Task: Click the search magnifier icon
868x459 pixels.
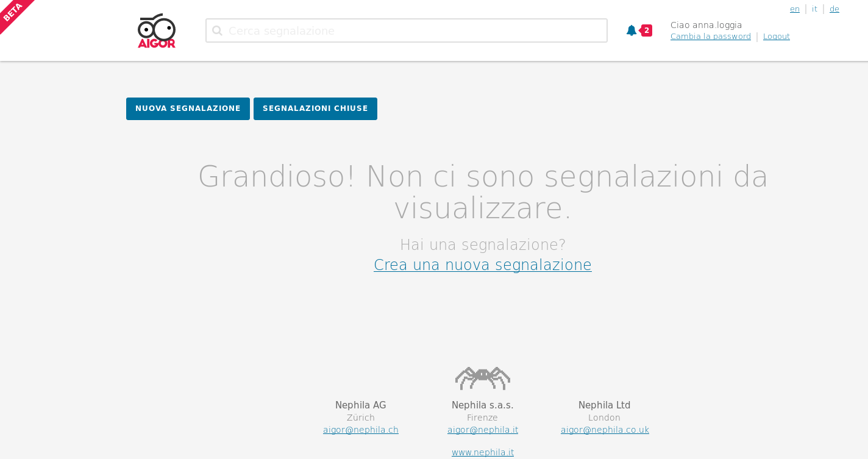Action: coord(217,30)
